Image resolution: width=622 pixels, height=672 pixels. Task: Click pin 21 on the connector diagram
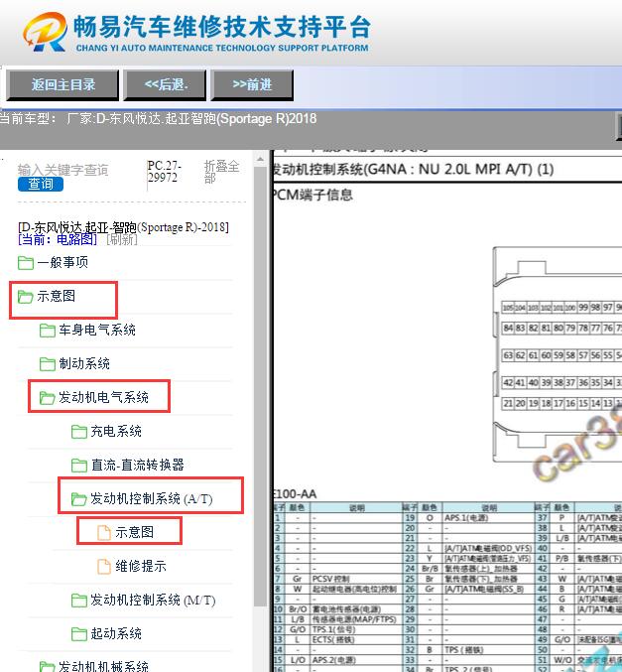pos(508,404)
